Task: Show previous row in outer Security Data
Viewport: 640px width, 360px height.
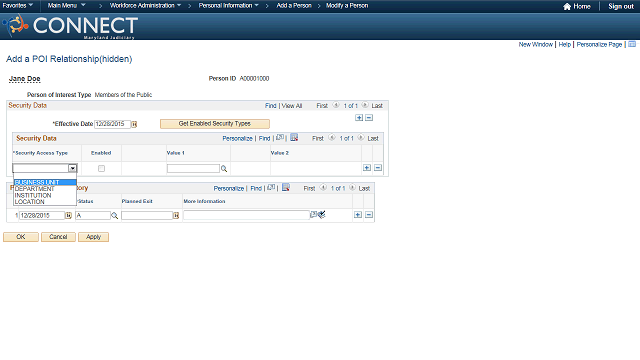Action: click(x=336, y=105)
